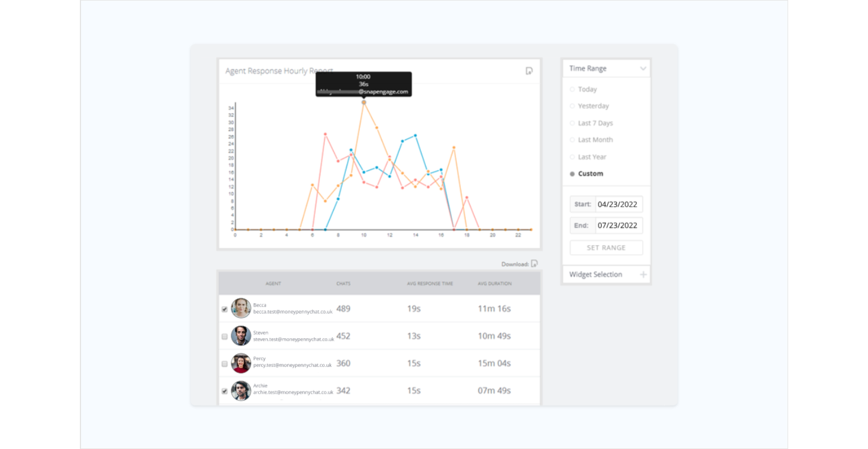
Task: Click the AVG RESPONSE TIME column header
Action: click(x=430, y=283)
